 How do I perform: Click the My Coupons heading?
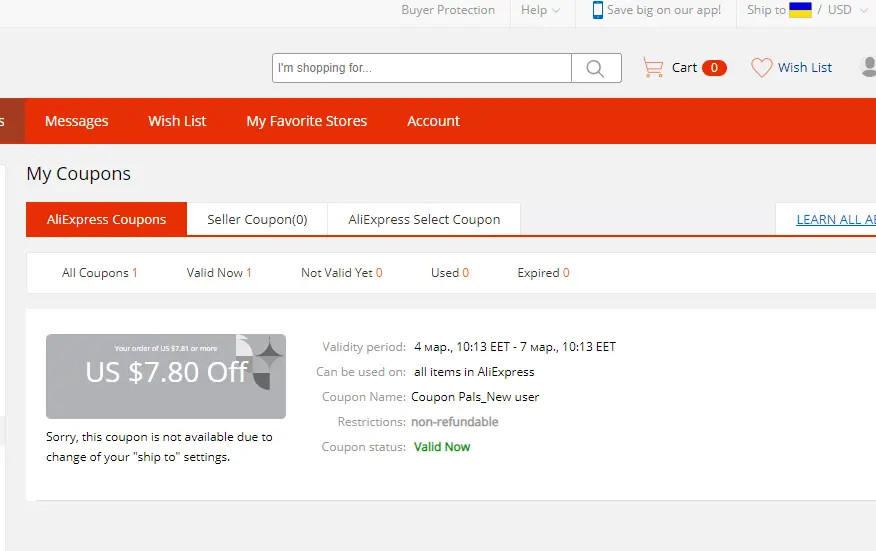[78, 174]
